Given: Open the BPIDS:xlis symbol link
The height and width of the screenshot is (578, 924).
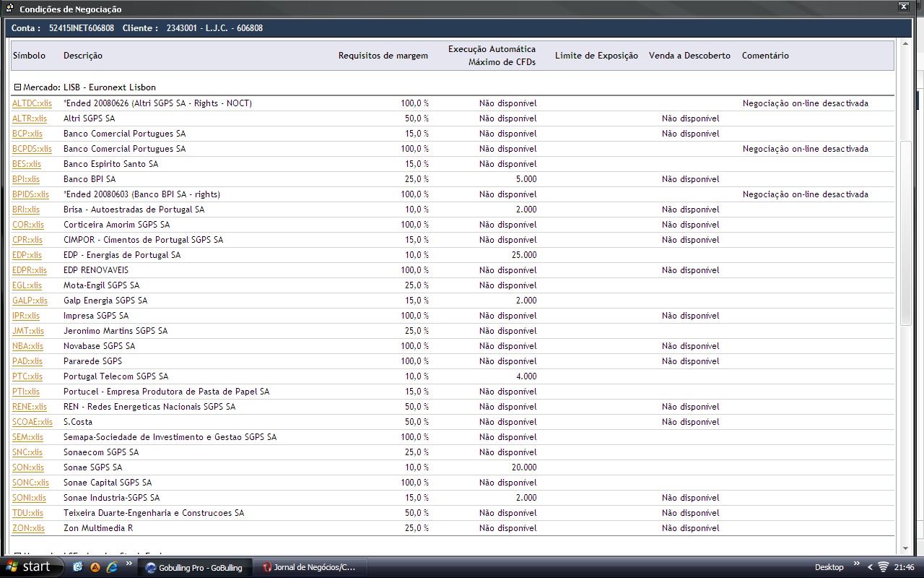Looking at the screenshot, I should (30, 194).
